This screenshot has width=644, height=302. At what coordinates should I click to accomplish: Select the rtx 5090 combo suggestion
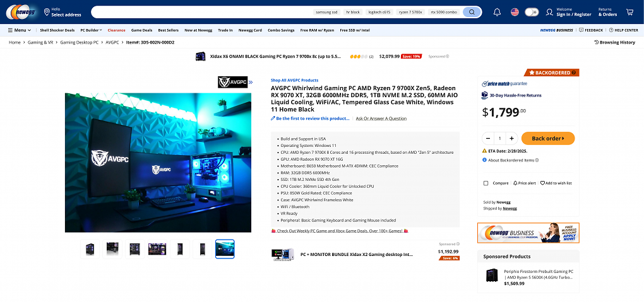click(444, 13)
